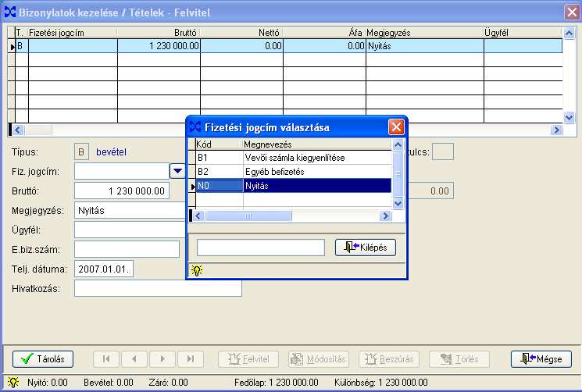Click the Módosítás button
582x392 pixels.
click(319, 359)
